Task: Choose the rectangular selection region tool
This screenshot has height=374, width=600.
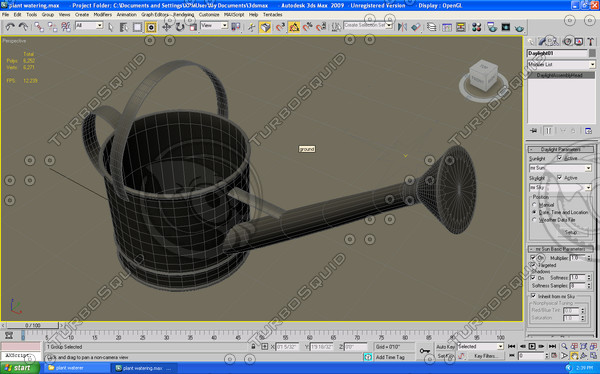Action: coord(137,27)
